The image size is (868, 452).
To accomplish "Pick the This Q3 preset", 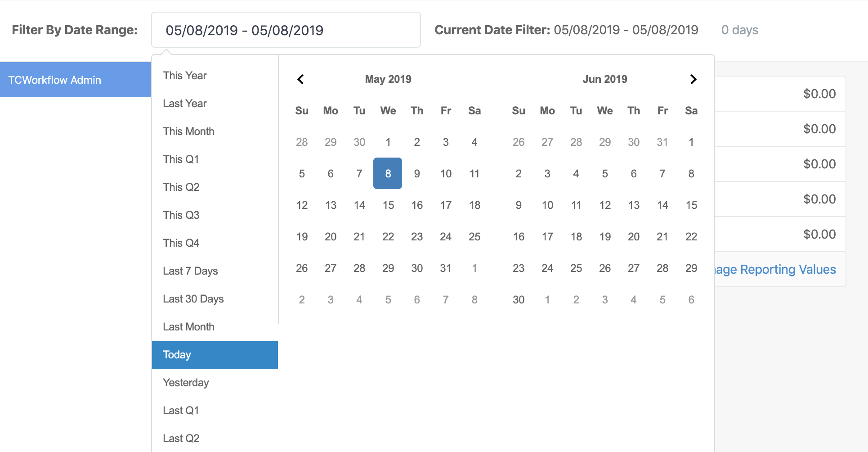I will point(215,215).
